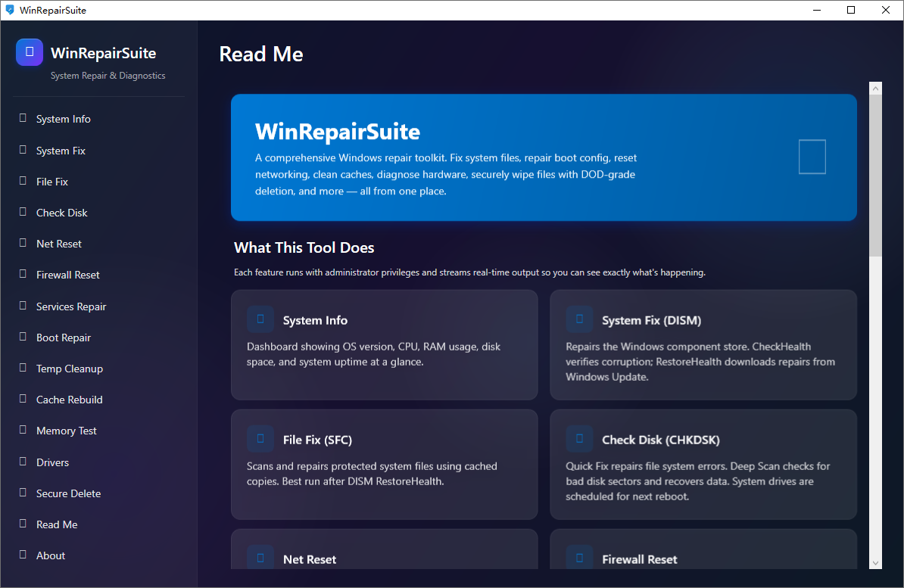Click the Quick Fix repairs file system description

[x=697, y=481]
